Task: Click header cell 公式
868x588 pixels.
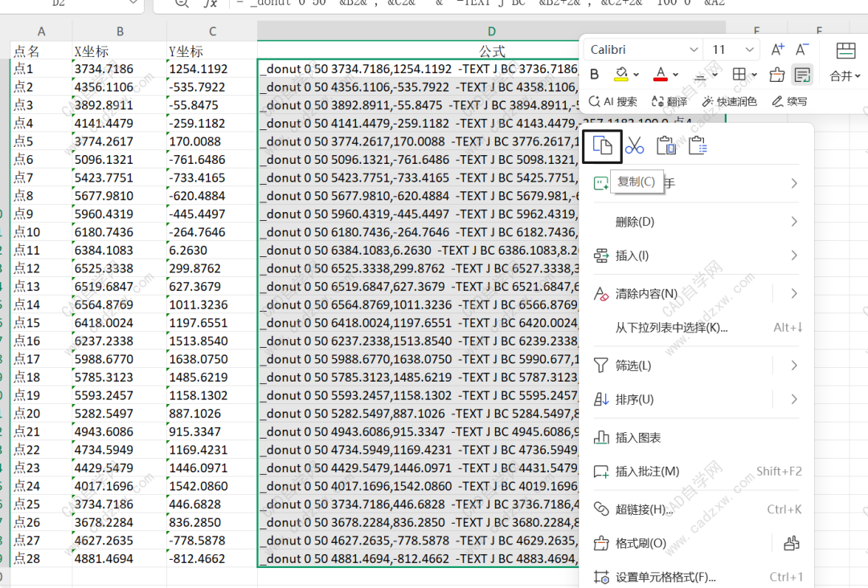Action: pyautogui.click(x=491, y=51)
